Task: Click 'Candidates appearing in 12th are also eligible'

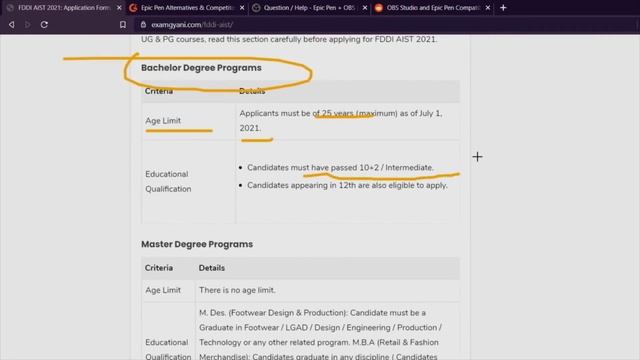Action: pyautogui.click(x=347, y=185)
